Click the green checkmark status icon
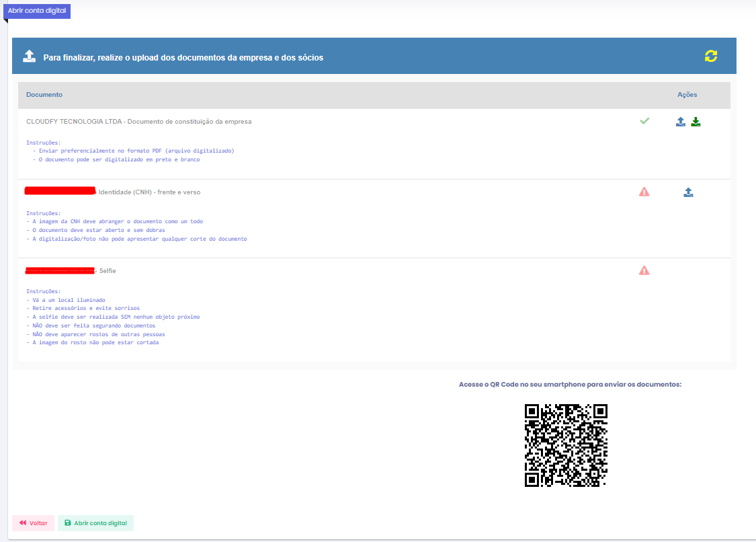 click(x=644, y=121)
